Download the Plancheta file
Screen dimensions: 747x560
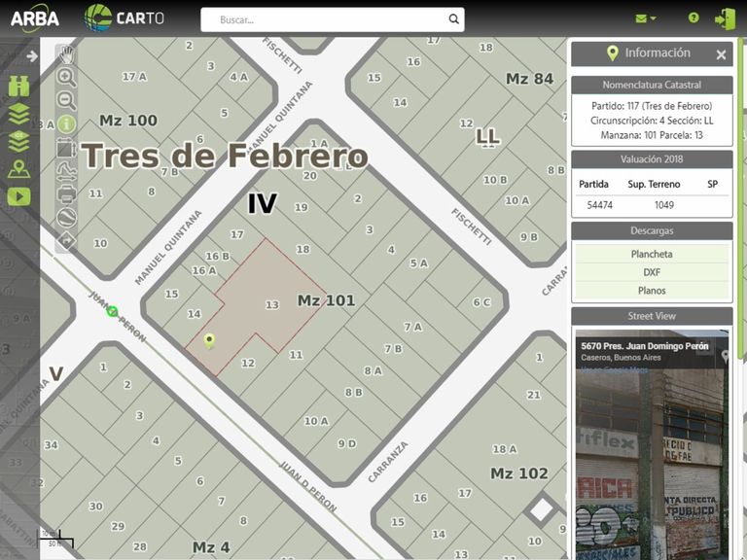(652, 254)
